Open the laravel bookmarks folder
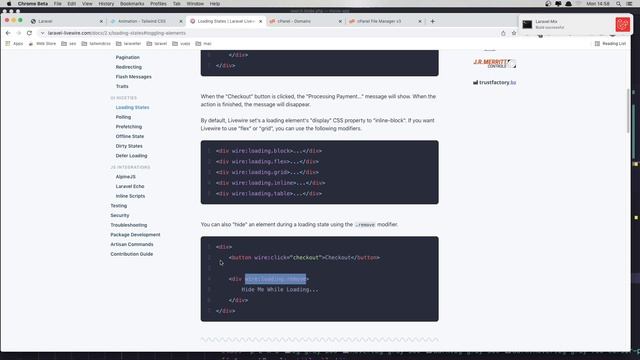This screenshot has height=360, width=640. click(156, 44)
